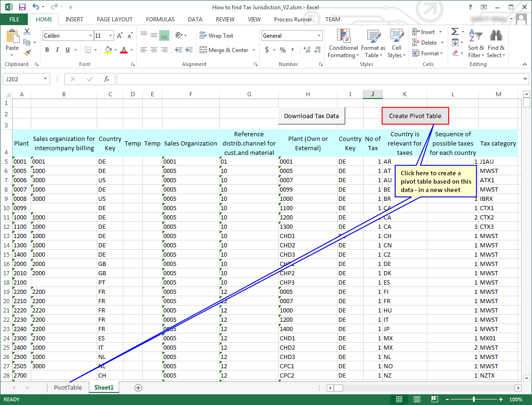Screen dimensions: 532x405
Task: Open the Name Box dropdown arrow
Action: [x=45, y=79]
